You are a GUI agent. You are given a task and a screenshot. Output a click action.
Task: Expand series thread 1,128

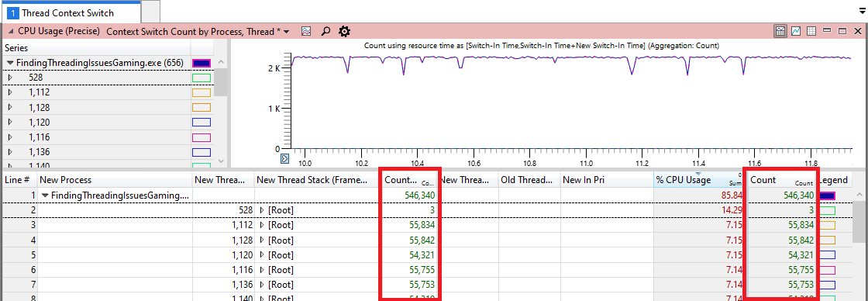[x=10, y=108]
